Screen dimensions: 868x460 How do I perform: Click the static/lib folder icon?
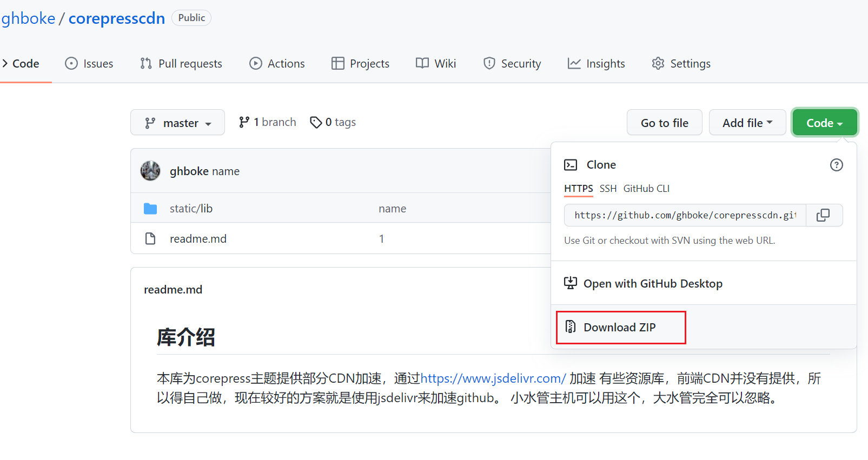[x=150, y=209]
